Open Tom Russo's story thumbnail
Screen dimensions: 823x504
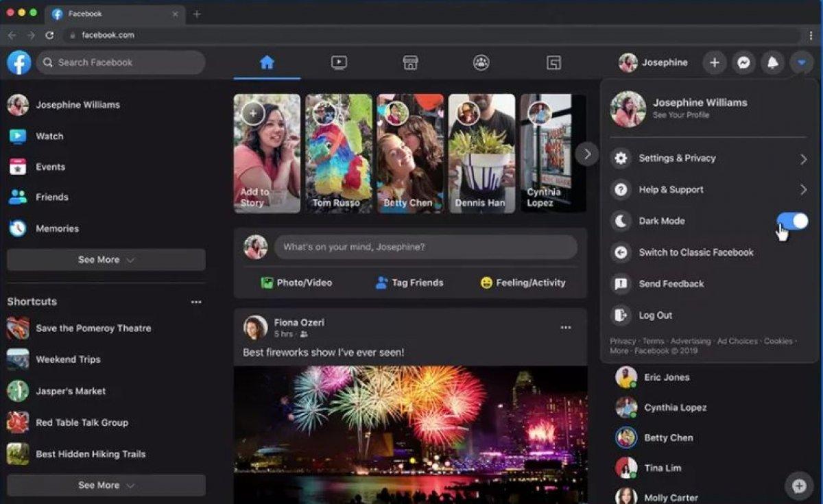pyautogui.click(x=339, y=153)
